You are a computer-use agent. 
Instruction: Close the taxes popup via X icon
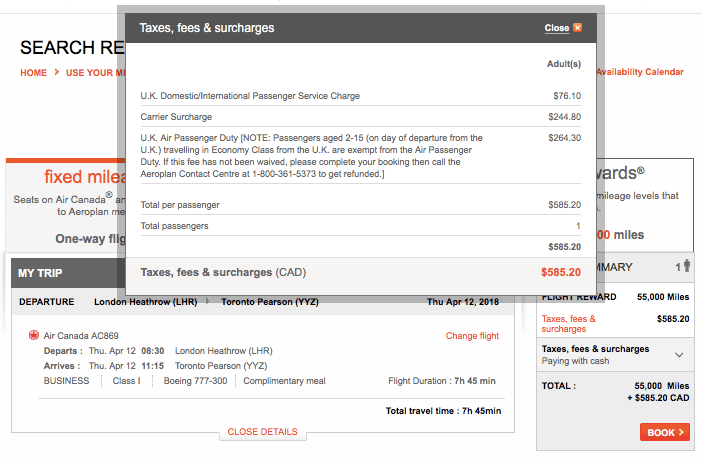point(578,28)
